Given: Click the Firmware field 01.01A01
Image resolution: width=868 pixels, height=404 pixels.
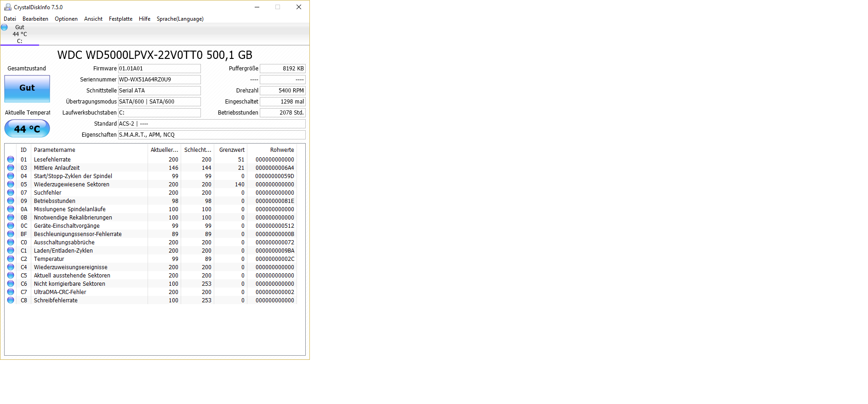Looking at the screenshot, I should [x=160, y=69].
